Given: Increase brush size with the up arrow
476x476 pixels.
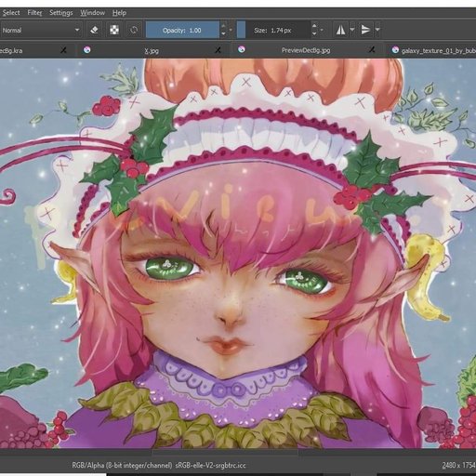Looking at the screenshot, I should pyautogui.click(x=314, y=26).
